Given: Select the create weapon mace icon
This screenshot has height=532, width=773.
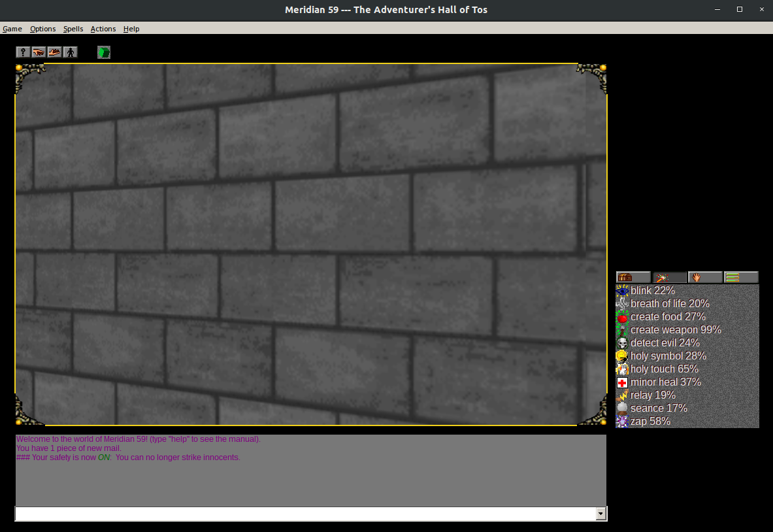Looking at the screenshot, I should click(x=622, y=330).
